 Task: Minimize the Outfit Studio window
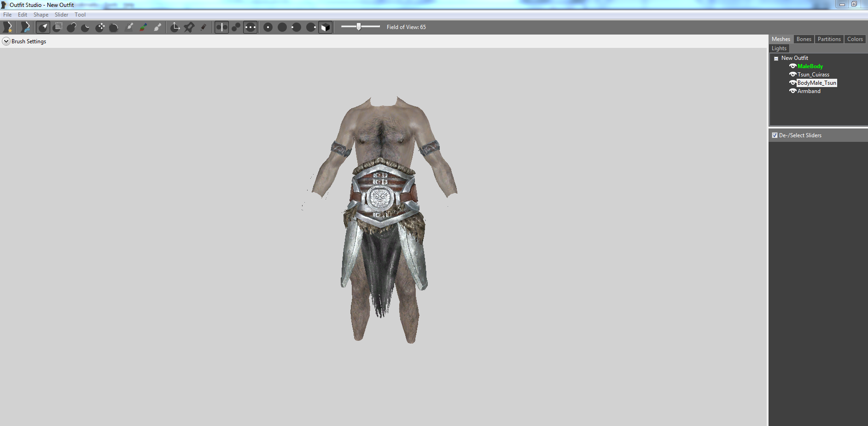pos(842,4)
